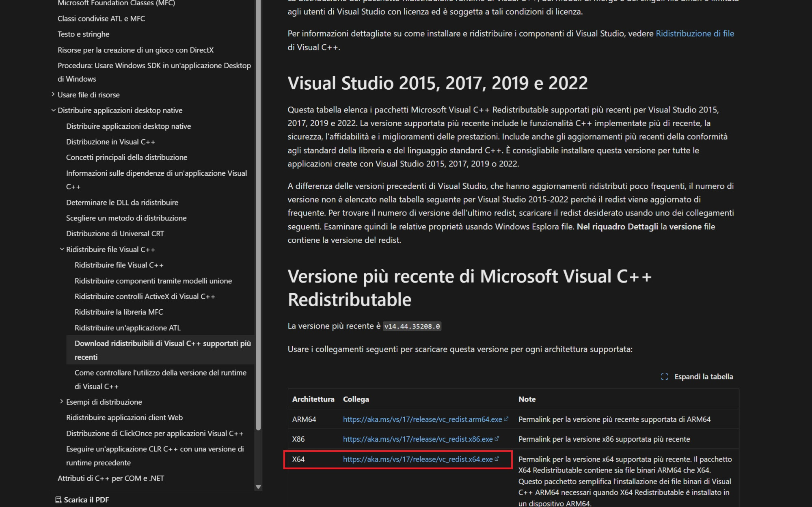
Task: Follow the Ridistribuzione di file link
Action: point(695,34)
